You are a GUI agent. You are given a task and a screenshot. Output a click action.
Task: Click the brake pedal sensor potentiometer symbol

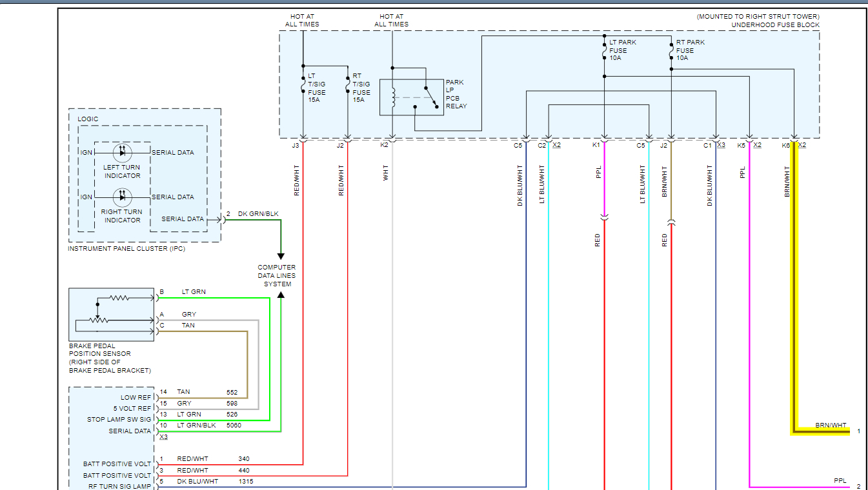tap(99, 319)
